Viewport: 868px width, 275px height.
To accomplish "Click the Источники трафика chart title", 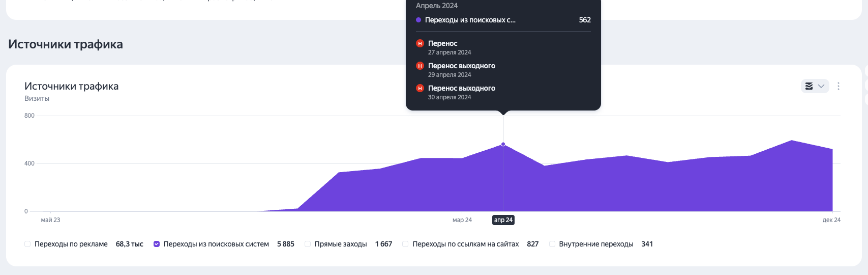I will point(71,86).
